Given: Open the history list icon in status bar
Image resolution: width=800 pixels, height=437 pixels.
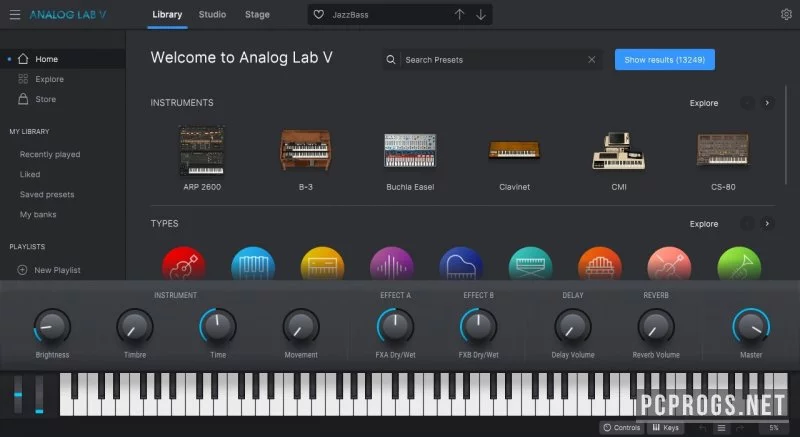Looking at the screenshot, I should (721, 428).
